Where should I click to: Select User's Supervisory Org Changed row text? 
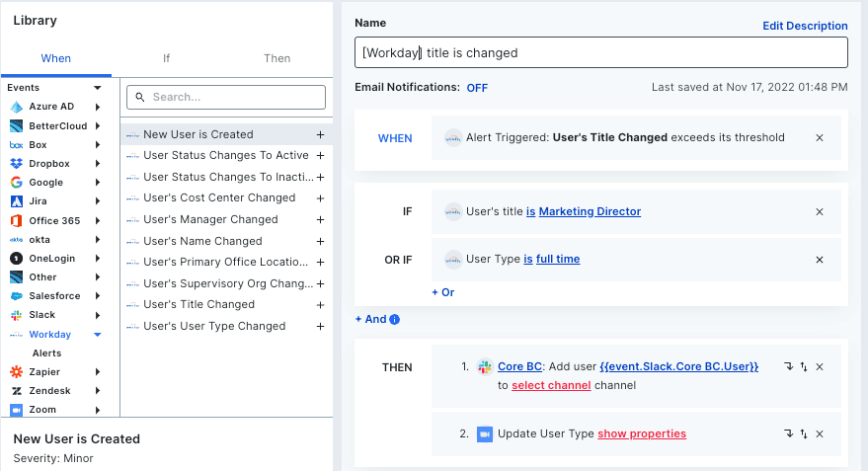pos(228,283)
